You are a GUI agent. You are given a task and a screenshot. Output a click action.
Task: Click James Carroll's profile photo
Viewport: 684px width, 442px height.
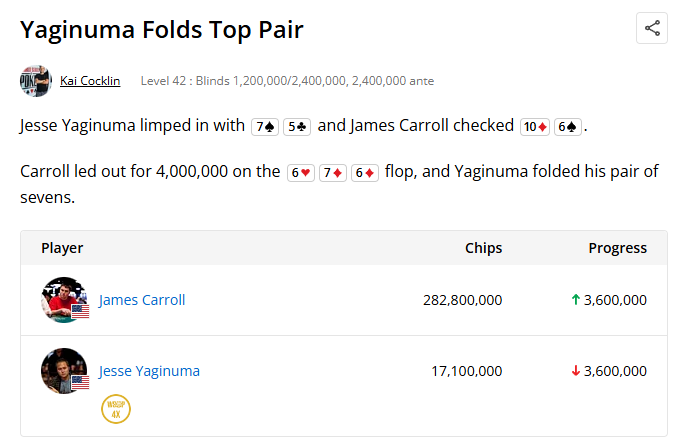coord(65,300)
